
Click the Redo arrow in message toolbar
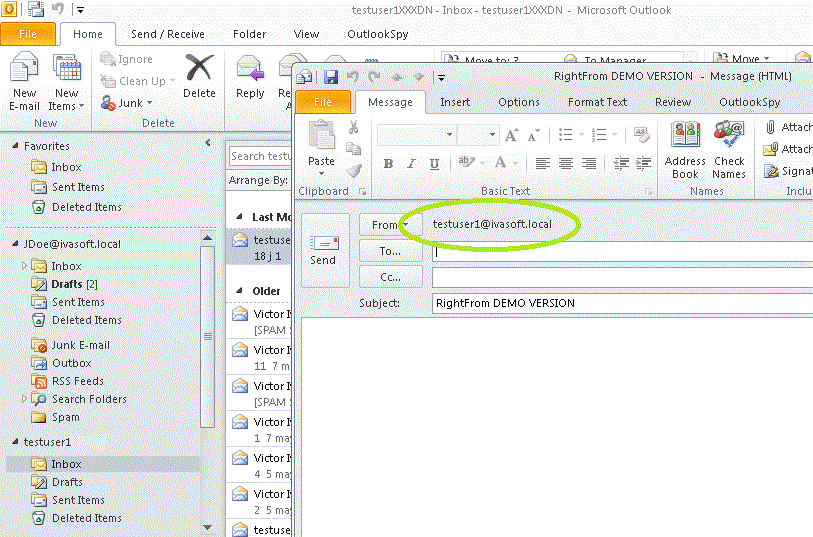(x=374, y=77)
